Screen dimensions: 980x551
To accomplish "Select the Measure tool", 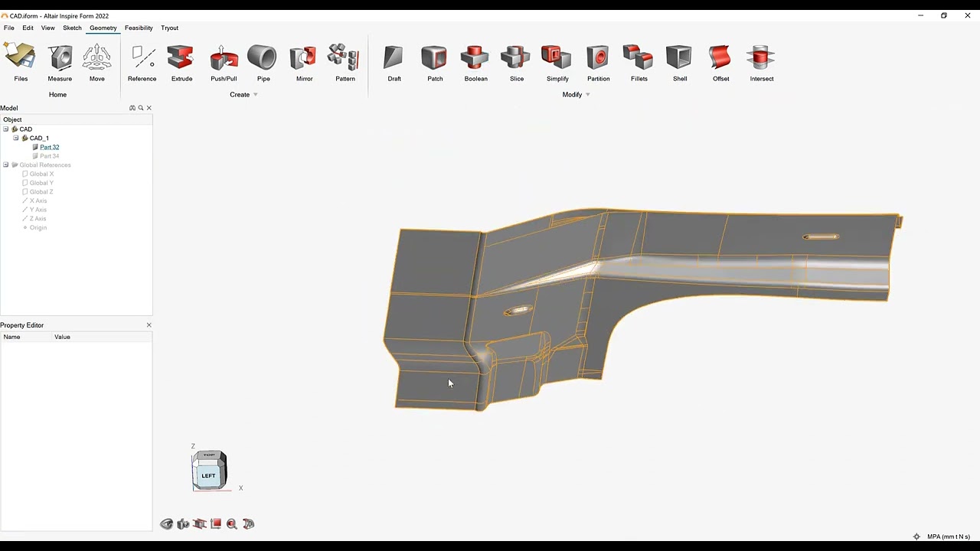I will [x=60, y=63].
